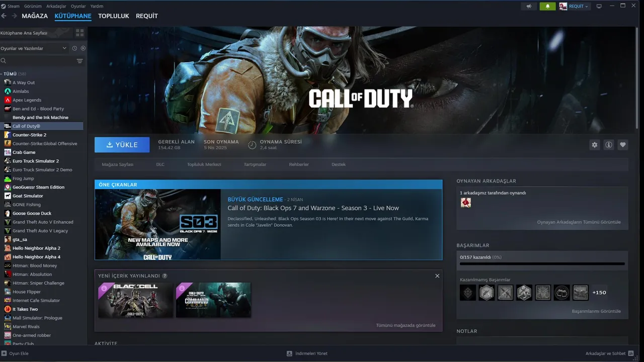Open Call of Duty settings gear
The image size is (644, 362).
pos(595,145)
